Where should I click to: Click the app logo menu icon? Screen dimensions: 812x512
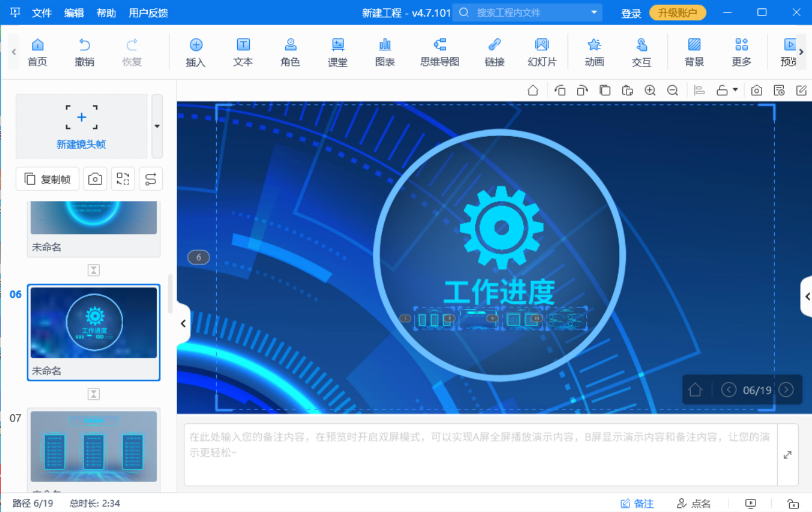pos(15,13)
